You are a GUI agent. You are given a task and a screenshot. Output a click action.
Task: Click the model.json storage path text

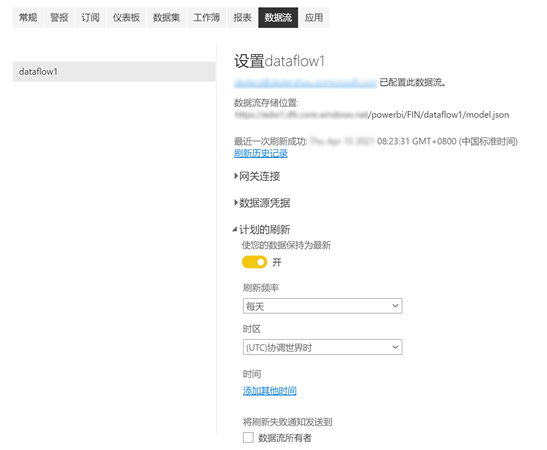point(372,115)
